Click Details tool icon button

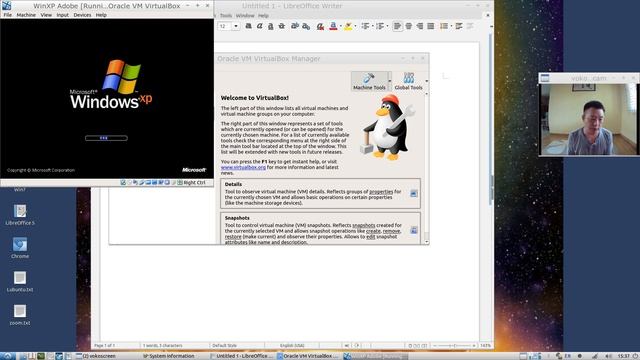click(x=413, y=193)
